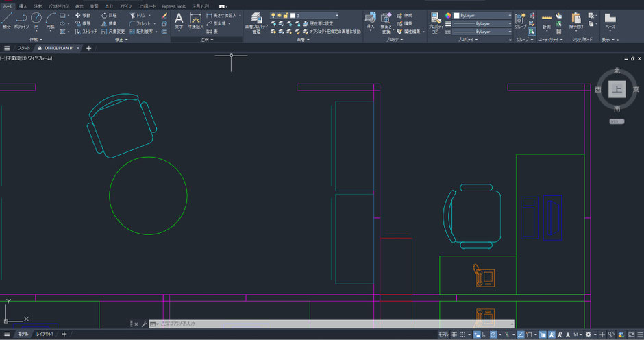
Task: Open the 注釈 (Annotate) ribbon tab
Action: tap(38, 6)
